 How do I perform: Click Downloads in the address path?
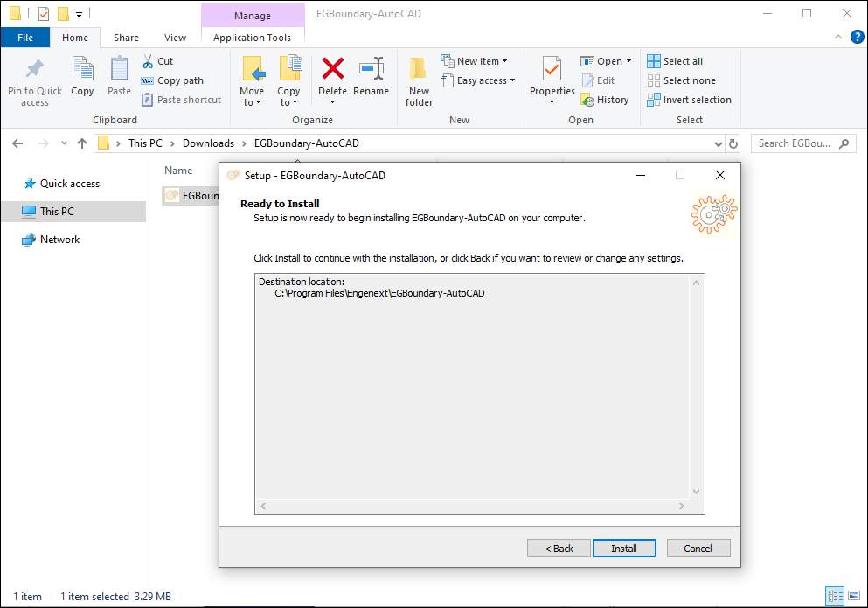(208, 143)
